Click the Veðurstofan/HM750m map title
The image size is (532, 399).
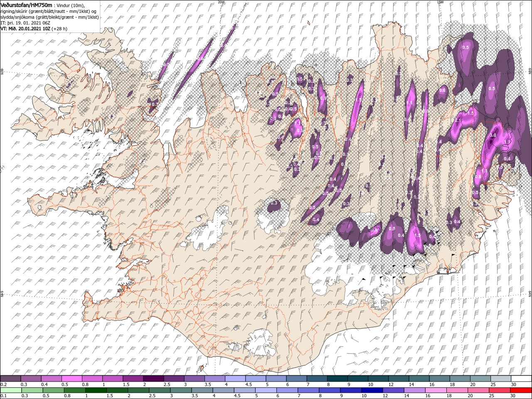(26, 5)
